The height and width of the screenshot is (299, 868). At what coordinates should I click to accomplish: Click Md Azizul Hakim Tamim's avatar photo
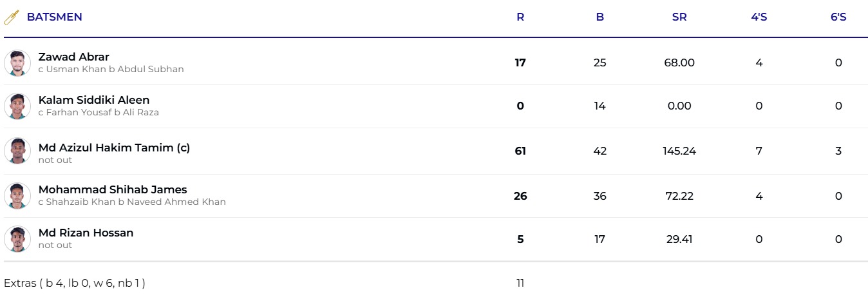pyautogui.click(x=17, y=151)
